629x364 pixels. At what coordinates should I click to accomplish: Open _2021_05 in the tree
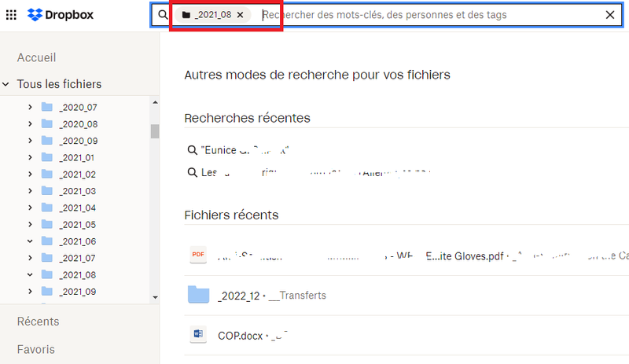click(78, 225)
